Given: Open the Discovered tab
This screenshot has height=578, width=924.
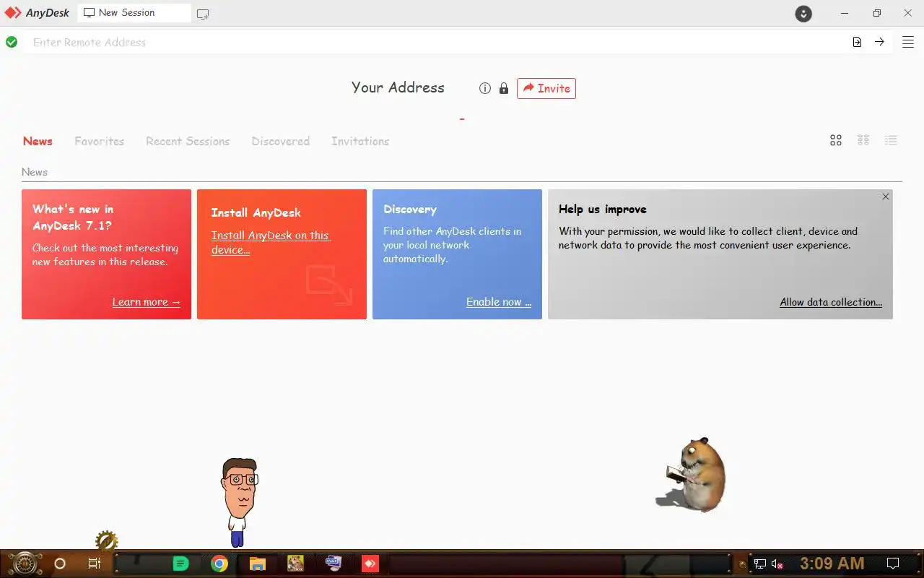Looking at the screenshot, I should 281,141.
